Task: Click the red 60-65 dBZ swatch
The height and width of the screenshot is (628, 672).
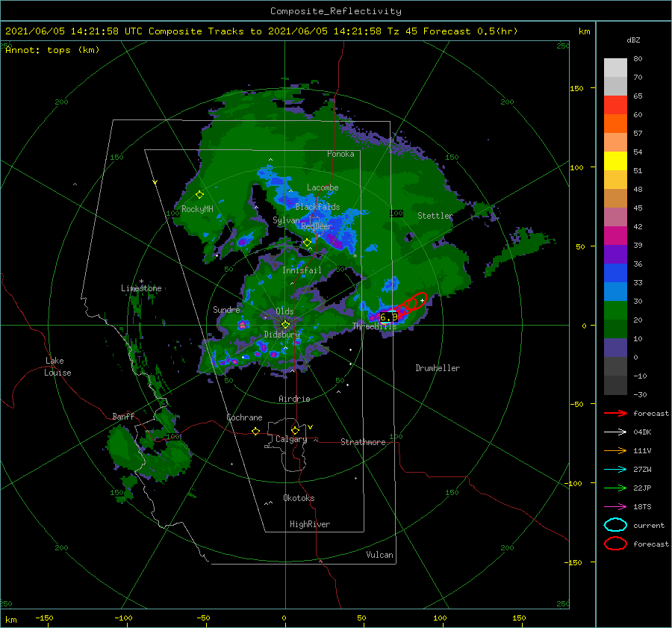Action: point(615,105)
